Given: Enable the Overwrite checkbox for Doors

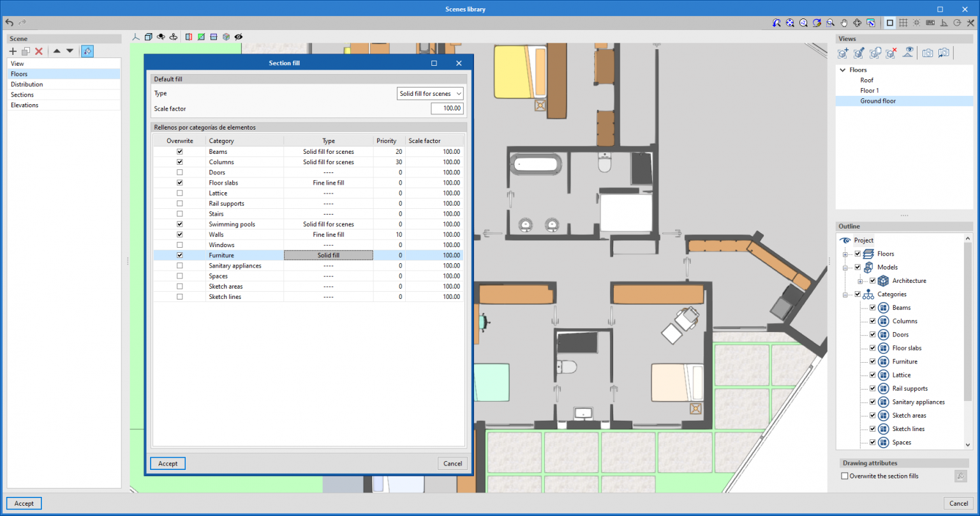Looking at the screenshot, I should coord(179,172).
